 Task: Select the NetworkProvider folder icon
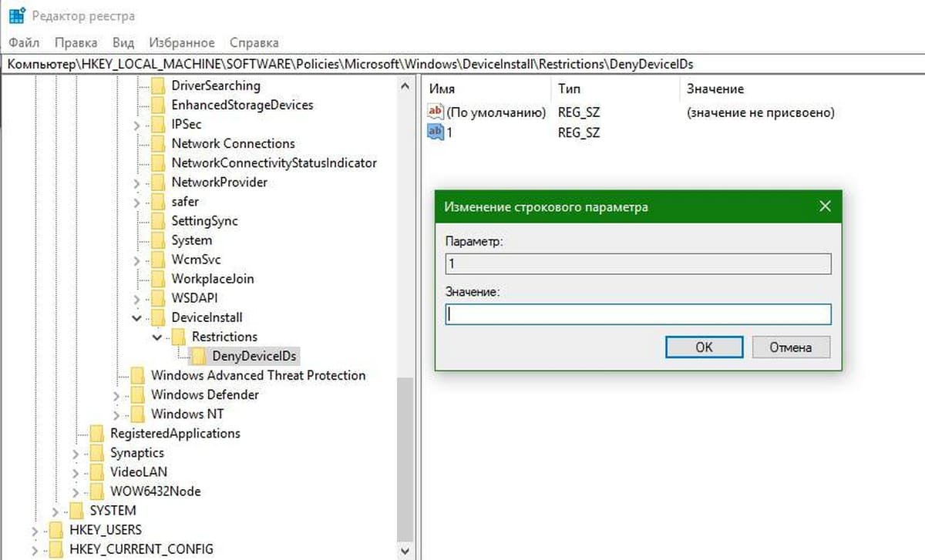(158, 182)
